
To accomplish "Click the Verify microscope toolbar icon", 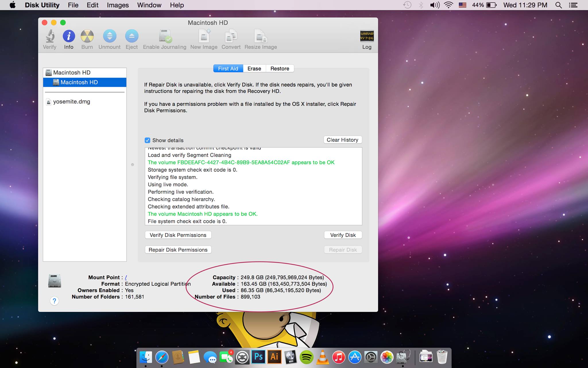I will (50, 37).
